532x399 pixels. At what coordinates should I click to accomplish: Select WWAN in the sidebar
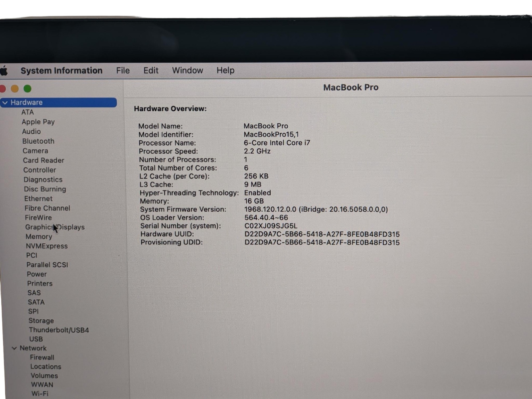click(42, 384)
